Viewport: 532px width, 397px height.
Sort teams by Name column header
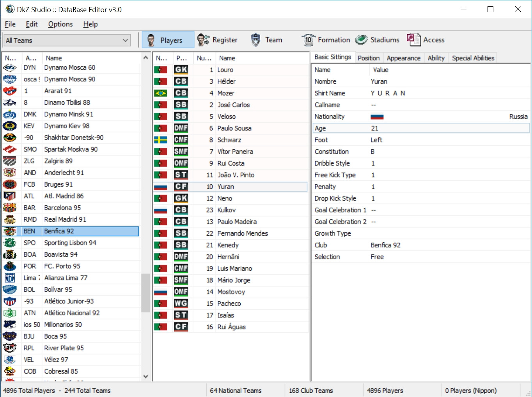coord(91,58)
